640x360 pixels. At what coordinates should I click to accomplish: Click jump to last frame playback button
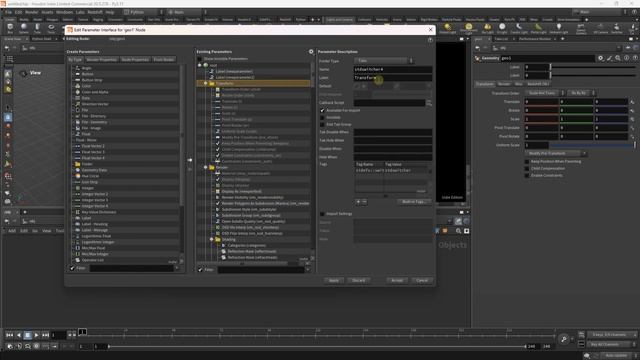point(45,335)
